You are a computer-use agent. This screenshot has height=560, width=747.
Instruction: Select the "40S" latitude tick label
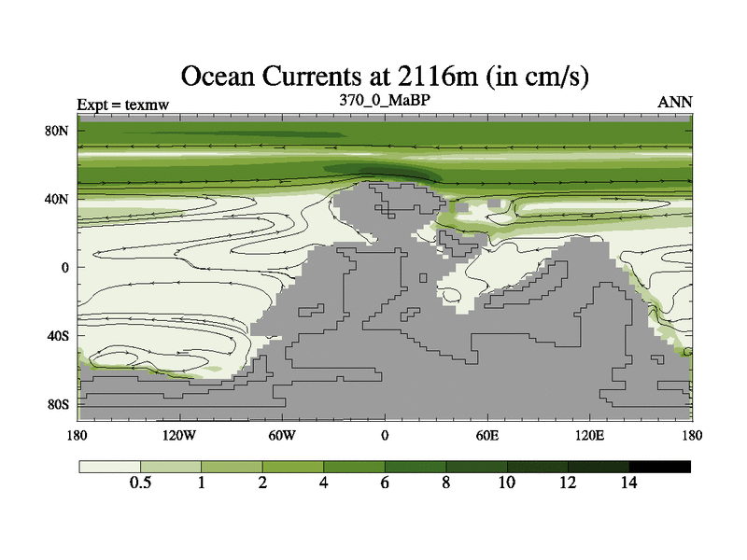tap(59, 336)
